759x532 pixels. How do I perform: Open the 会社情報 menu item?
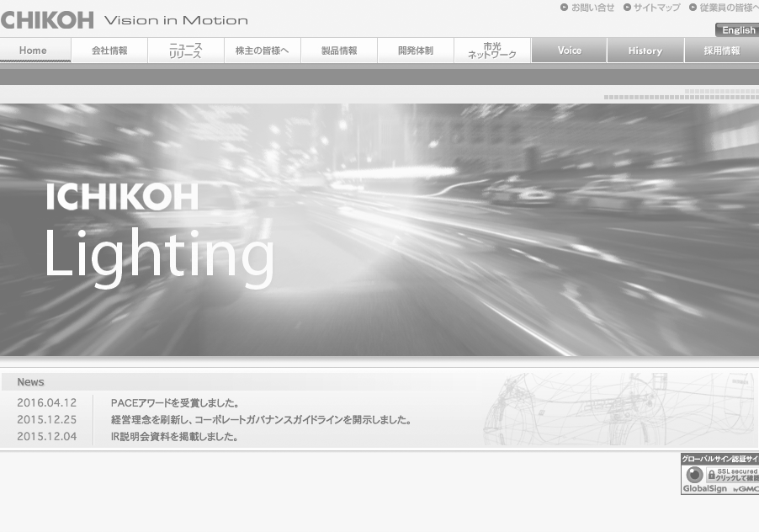pos(109,51)
